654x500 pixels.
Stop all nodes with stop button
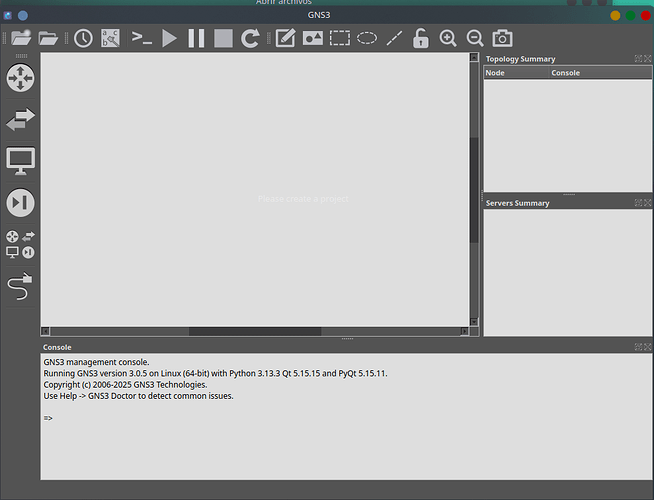224,38
